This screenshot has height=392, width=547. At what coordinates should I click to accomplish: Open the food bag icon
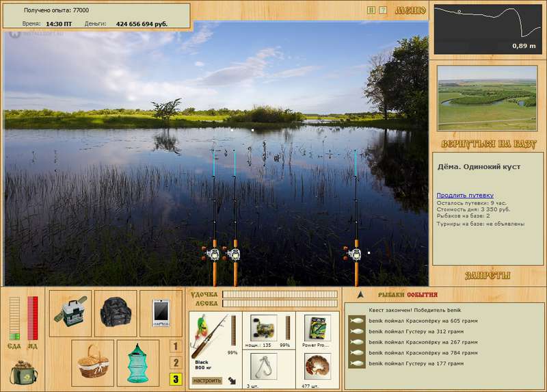tap(24, 372)
